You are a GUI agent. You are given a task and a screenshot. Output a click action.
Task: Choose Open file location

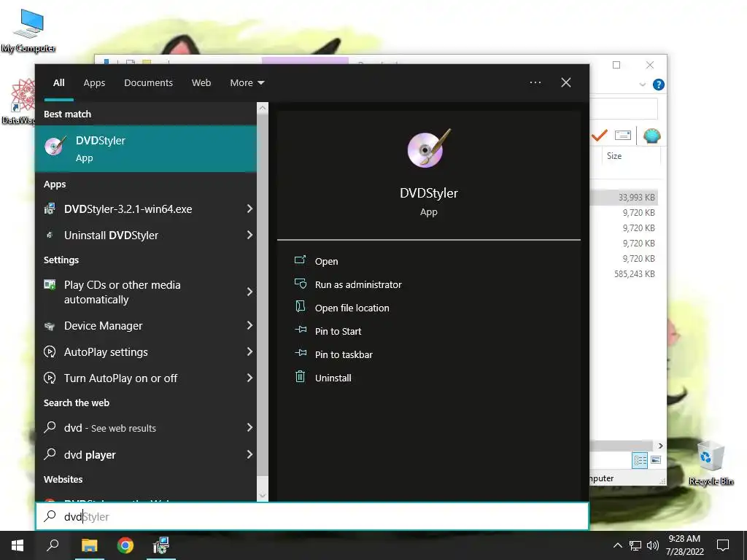point(352,308)
